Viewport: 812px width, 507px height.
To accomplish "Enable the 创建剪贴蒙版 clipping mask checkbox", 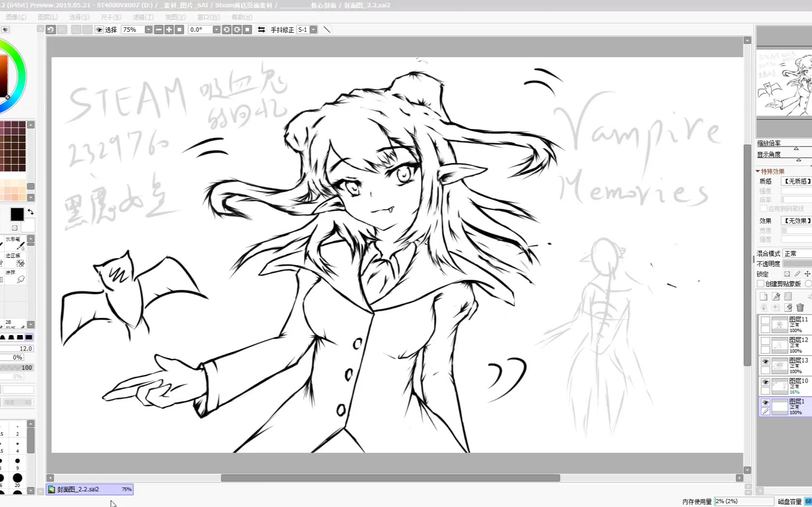I will pos(761,284).
